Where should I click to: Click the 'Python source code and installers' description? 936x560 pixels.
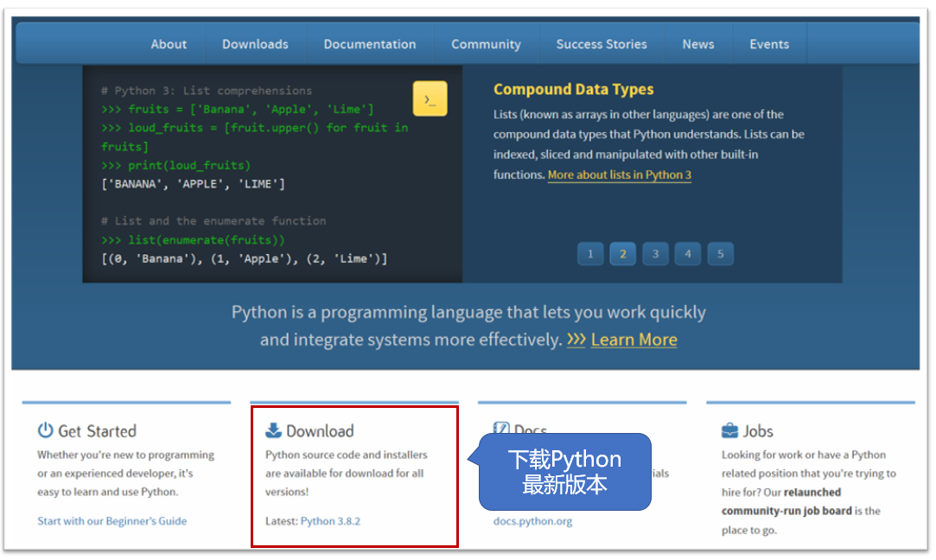click(x=347, y=473)
